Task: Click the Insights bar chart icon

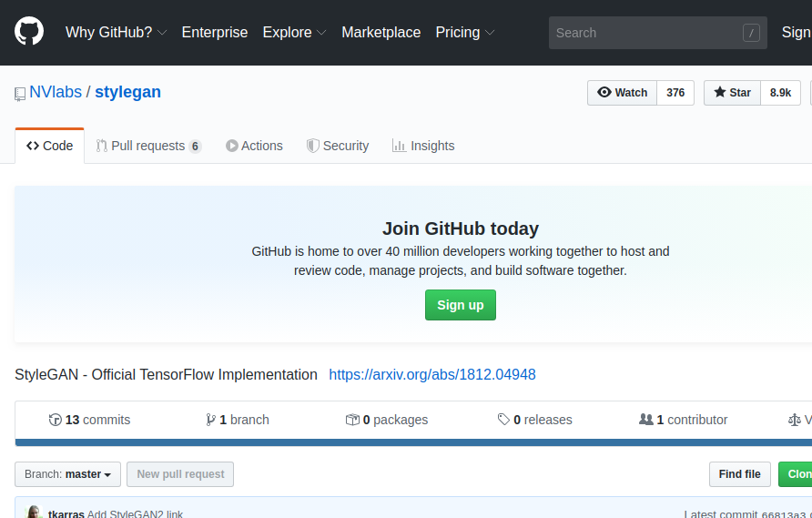Action: pyautogui.click(x=399, y=146)
